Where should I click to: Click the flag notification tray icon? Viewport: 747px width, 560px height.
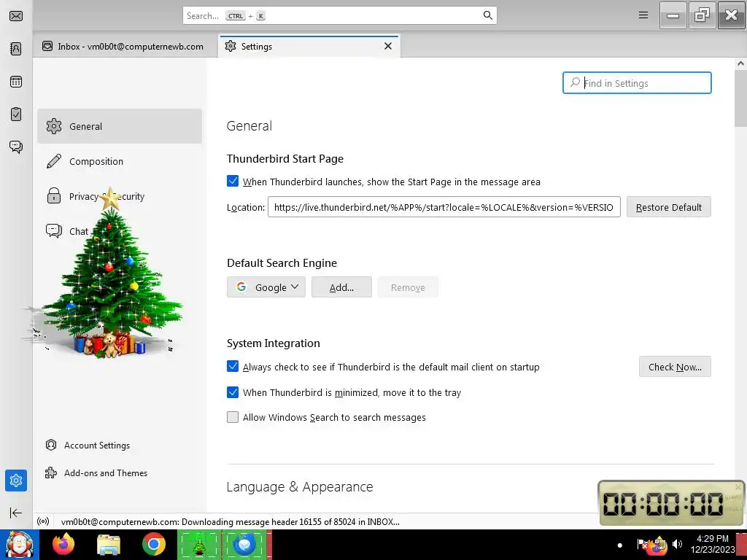click(642, 544)
